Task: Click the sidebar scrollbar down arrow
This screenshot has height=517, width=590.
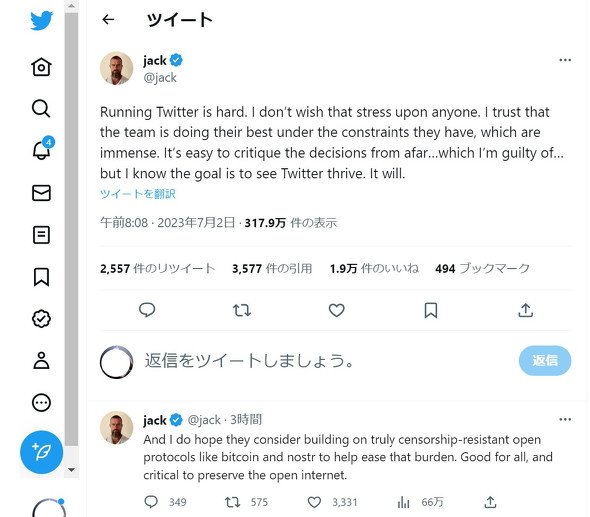Action: (71, 470)
